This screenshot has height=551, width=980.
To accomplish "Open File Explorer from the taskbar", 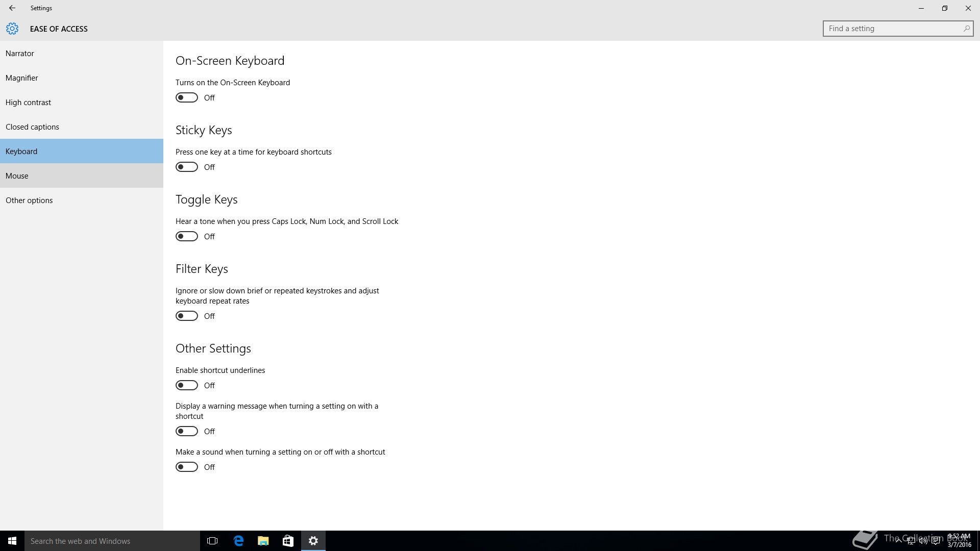I will pyautogui.click(x=263, y=541).
